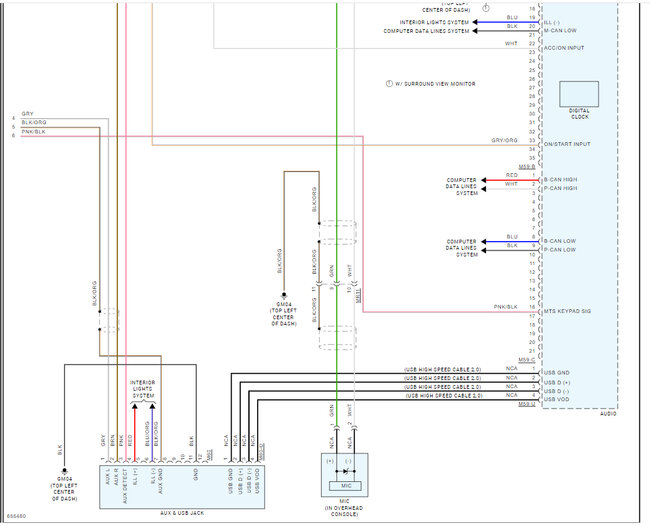650x526 pixels.
Task: Click INTERIOR LIGHTS SYSTEM text above the jack arrows
Action: (x=143, y=389)
